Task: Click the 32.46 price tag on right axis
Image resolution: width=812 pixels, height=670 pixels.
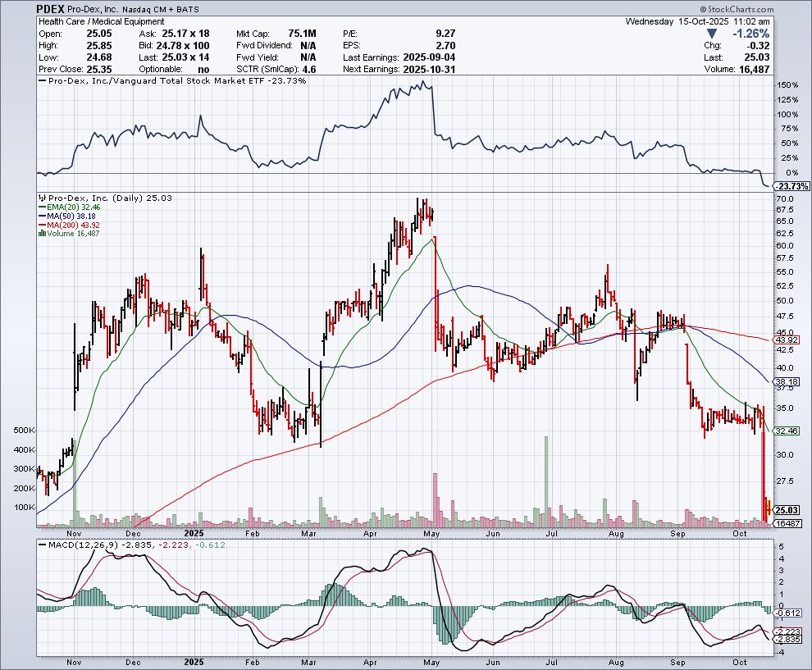Action: tap(787, 431)
